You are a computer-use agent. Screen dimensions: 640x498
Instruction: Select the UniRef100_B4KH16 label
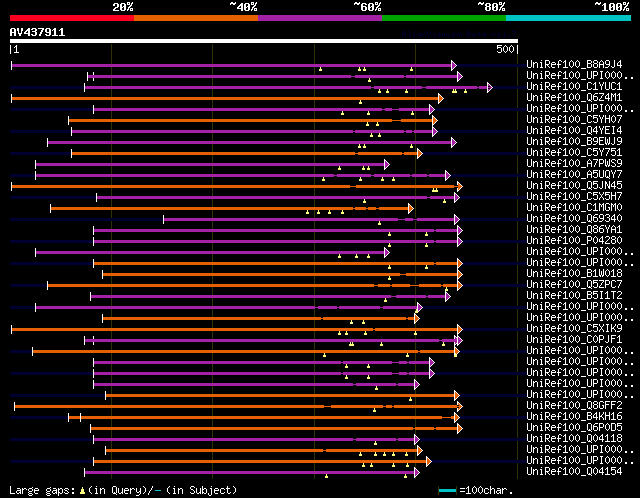pos(574,417)
